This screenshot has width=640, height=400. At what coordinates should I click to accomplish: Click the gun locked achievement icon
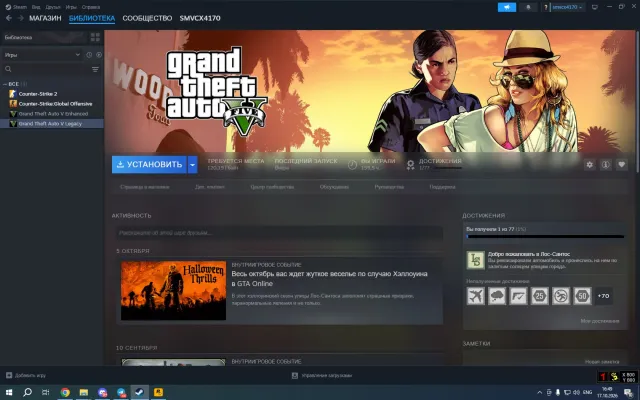518,296
